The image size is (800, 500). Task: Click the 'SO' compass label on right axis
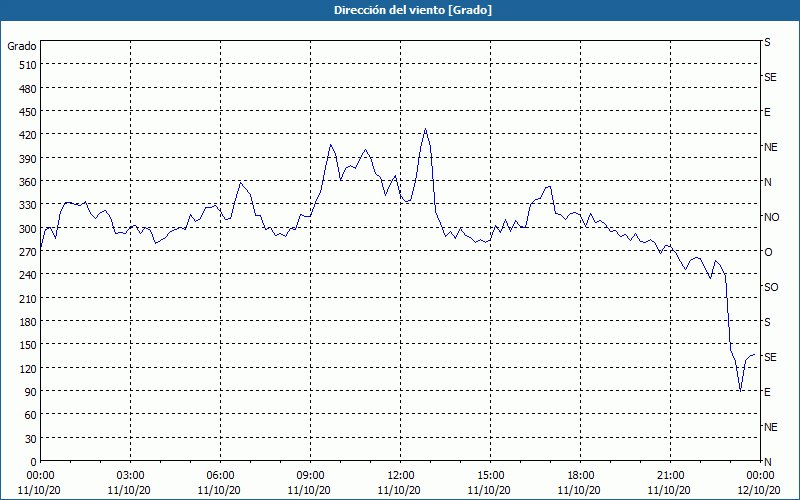[771, 287]
